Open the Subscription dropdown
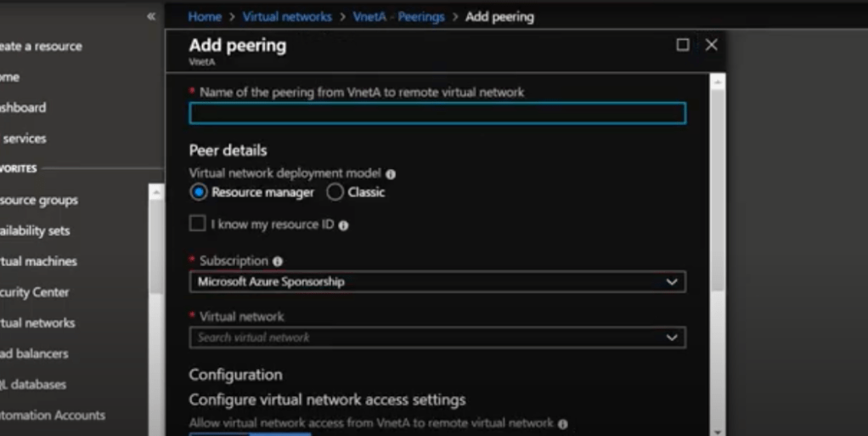This screenshot has height=436, width=868. (437, 281)
